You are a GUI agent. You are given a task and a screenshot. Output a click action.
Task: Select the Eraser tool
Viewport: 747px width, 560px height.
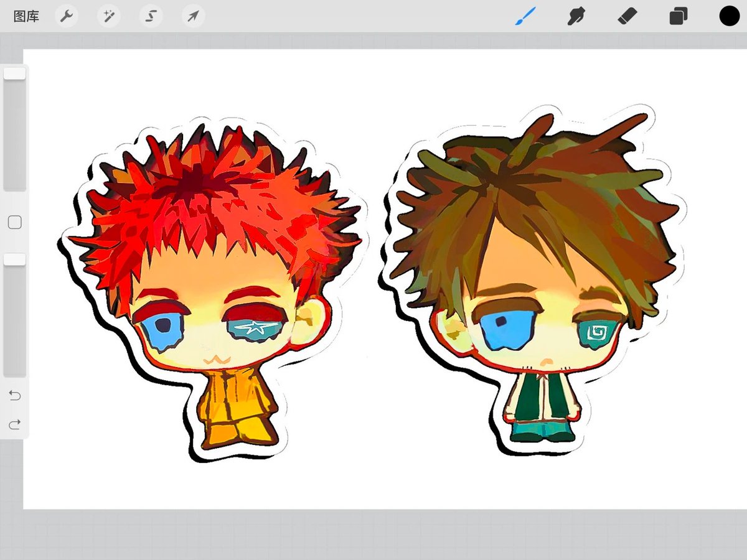coord(627,16)
